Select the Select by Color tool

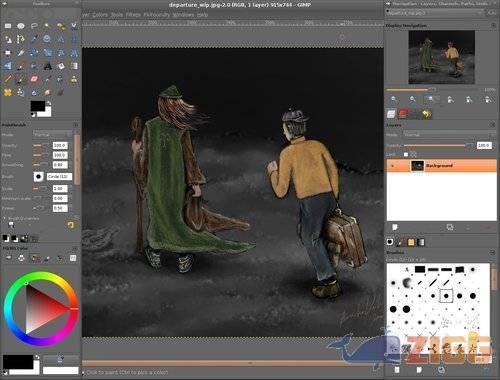click(x=60, y=26)
